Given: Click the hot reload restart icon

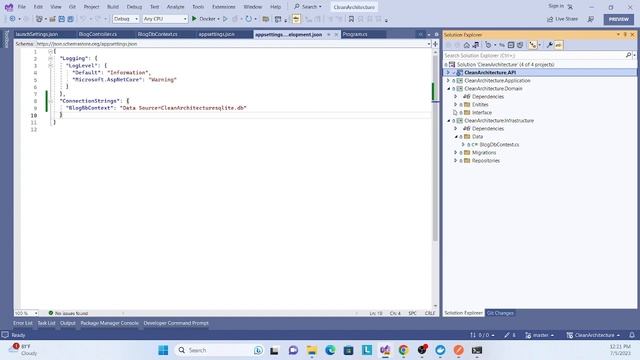Looking at the screenshot, I should tap(249, 19).
